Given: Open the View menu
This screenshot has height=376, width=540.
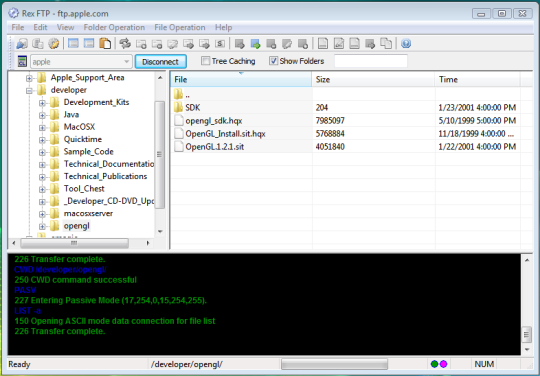Looking at the screenshot, I should click(65, 27).
